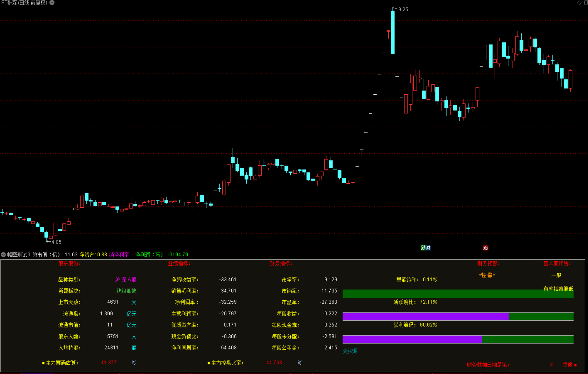Click the blue 财 event marker

click(428, 248)
